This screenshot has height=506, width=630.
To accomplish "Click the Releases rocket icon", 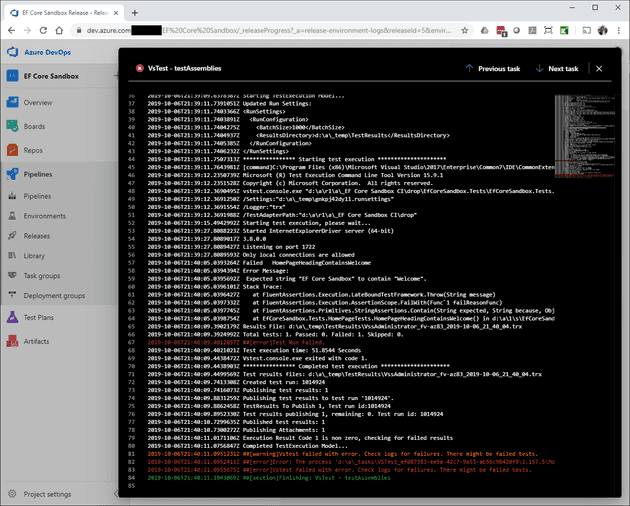I will click(12, 236).
